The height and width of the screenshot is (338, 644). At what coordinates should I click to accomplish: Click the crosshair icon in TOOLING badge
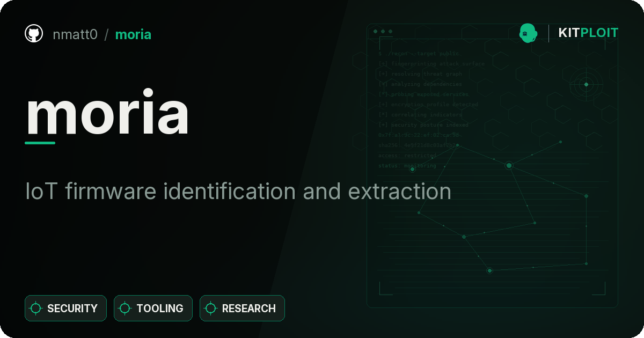(x=125, y=308)
